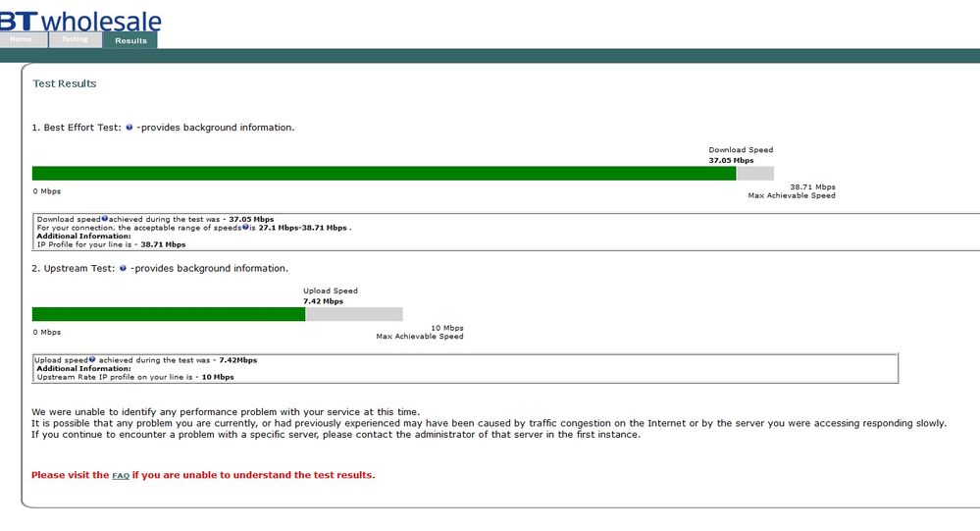This screenshot has height=531, width=980.
Task: Click '2. Upstream Test:' heading
Action: coord(74,268)
